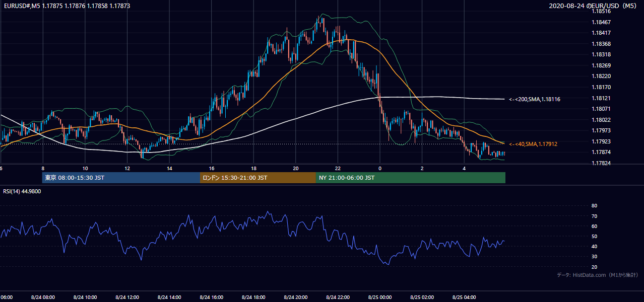This screenshot has height=302, width=644.
Task: Click hour tick 0 under price chart
Action: point(380,168)
